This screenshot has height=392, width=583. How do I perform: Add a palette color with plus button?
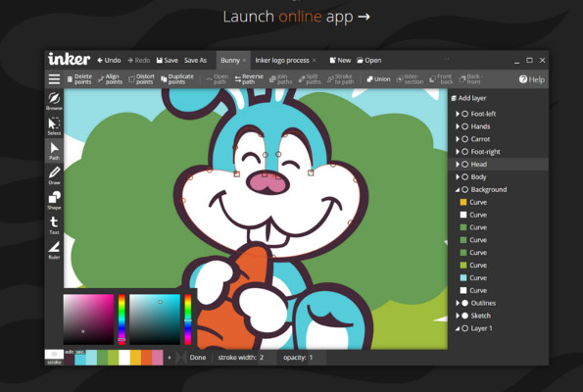tap(170, 358)
